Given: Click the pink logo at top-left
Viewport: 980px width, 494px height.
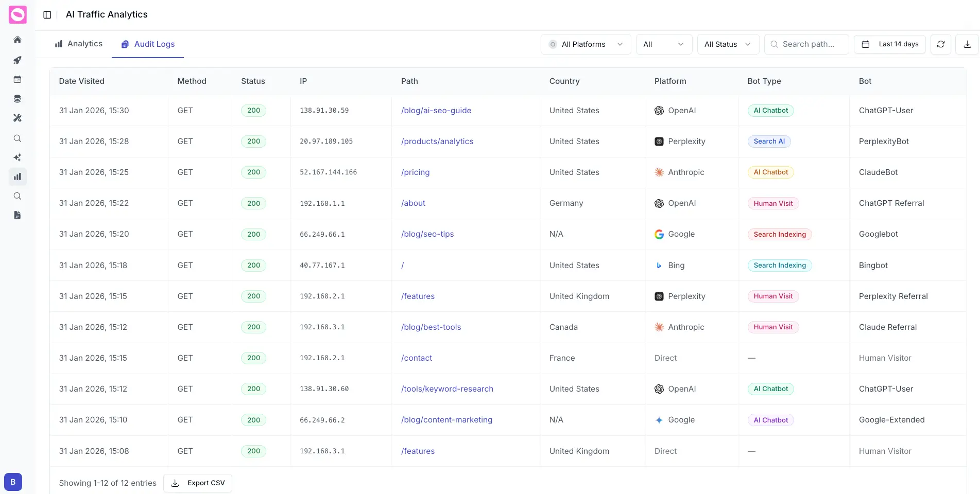Looking at the screenshot, I should coord(17,14).
